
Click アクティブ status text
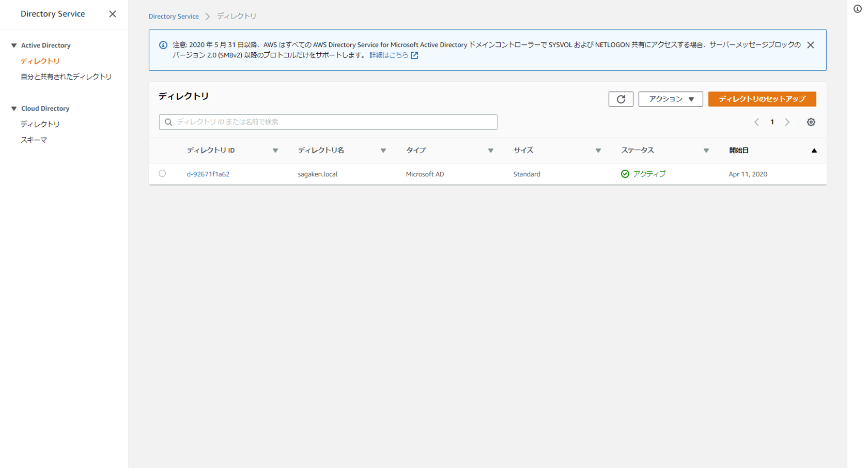pyautogui.click(x=649, y=174)
